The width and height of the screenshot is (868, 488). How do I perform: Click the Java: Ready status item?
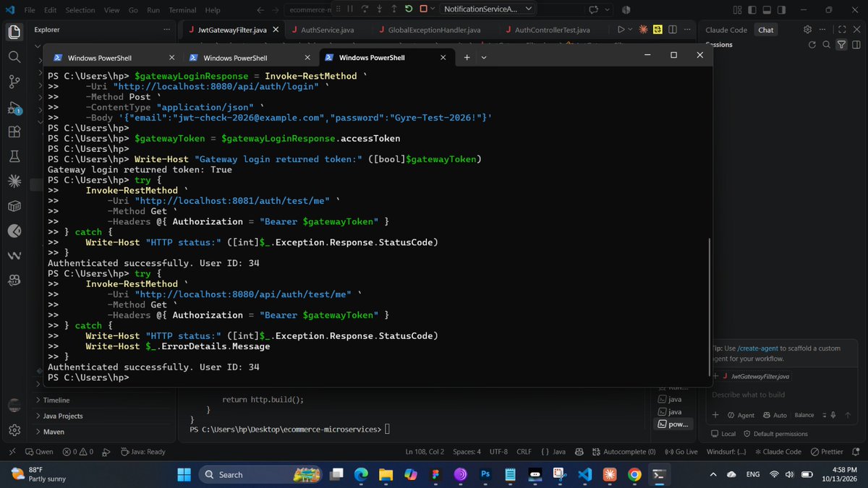click(143, 451)
